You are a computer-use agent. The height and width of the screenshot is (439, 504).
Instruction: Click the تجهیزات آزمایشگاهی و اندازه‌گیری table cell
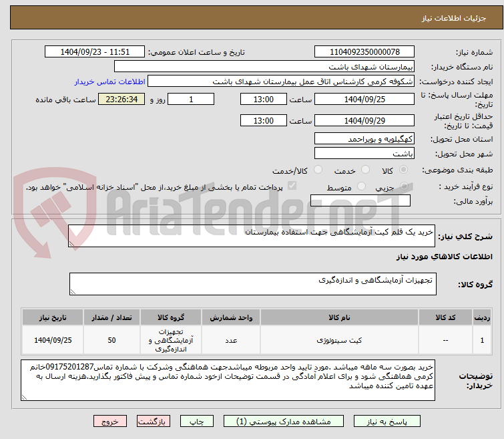[x=171, y=340]
